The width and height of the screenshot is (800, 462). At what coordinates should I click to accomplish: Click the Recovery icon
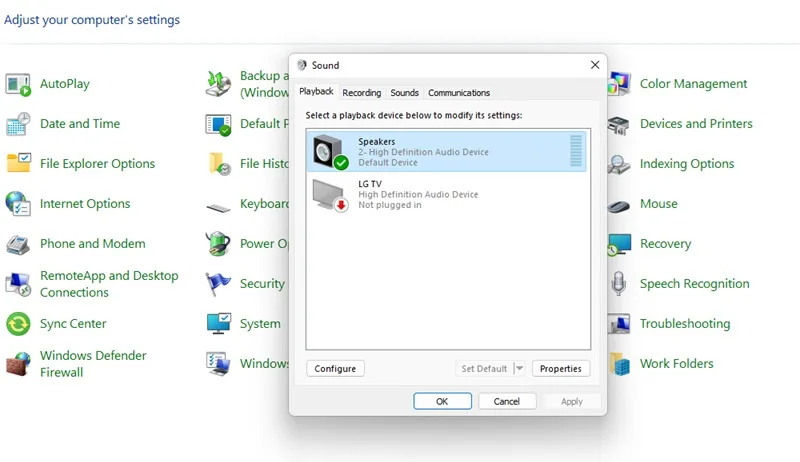[618, 244]
